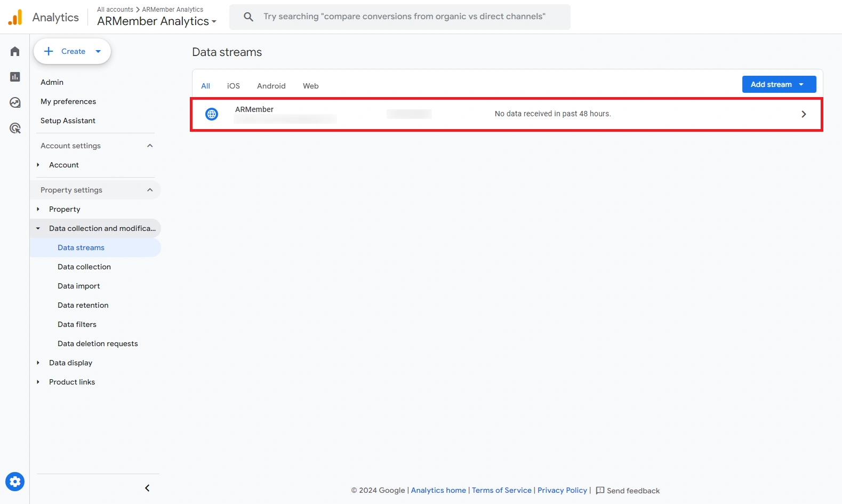Click the Send feedback icon
Viewport: 842px width, 504px height.
pos(600,491)
